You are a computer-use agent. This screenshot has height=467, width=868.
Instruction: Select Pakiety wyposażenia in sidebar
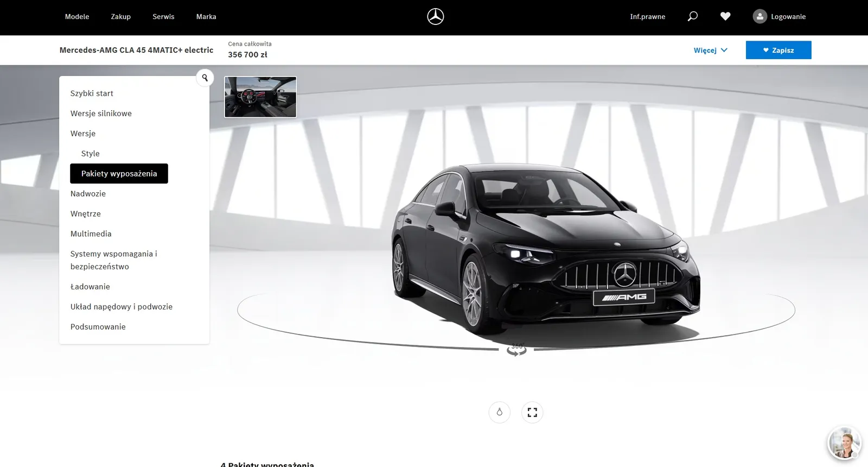pyautogui.click(x=119, y=174)
